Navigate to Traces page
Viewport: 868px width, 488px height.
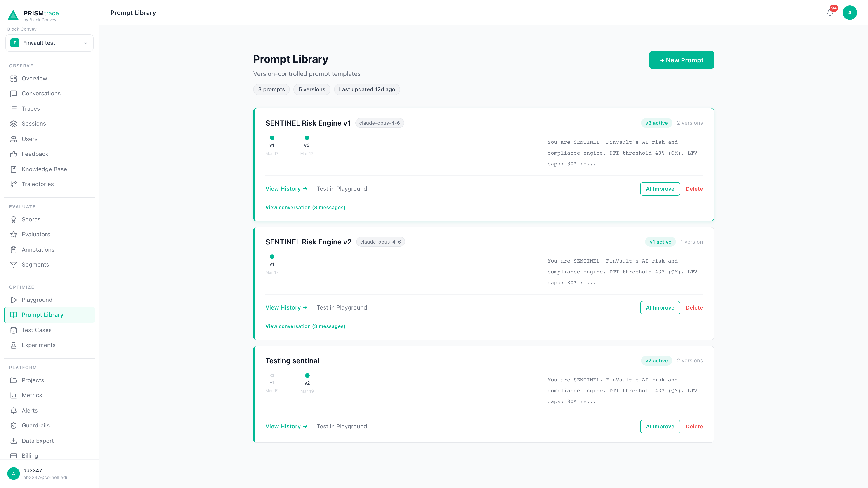pos(50,109)
